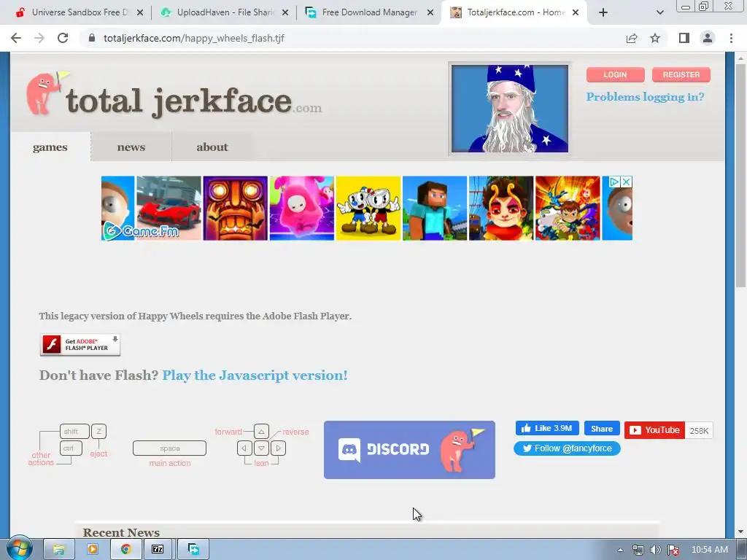
Task: Click the browser back arrow
Action: click(16, 38)
